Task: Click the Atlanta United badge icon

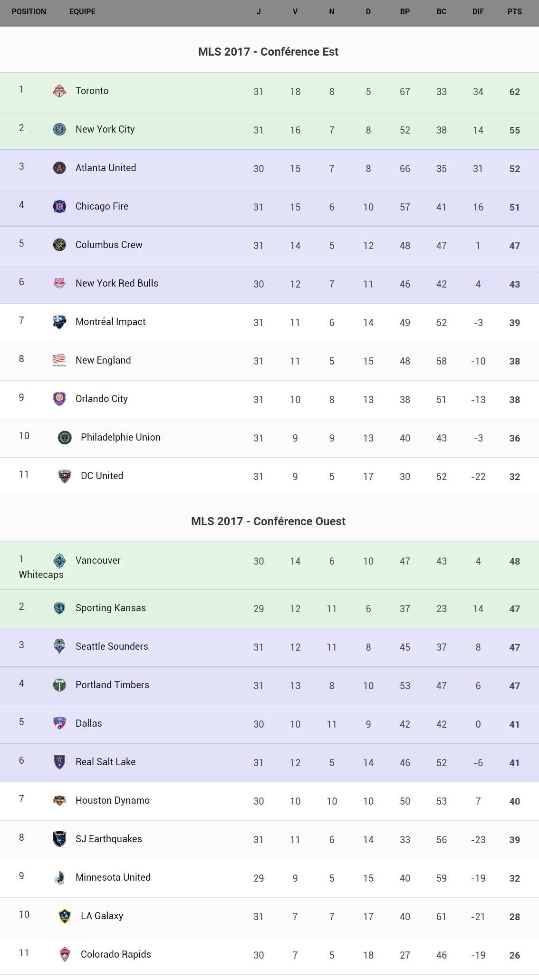Action: 59,168
